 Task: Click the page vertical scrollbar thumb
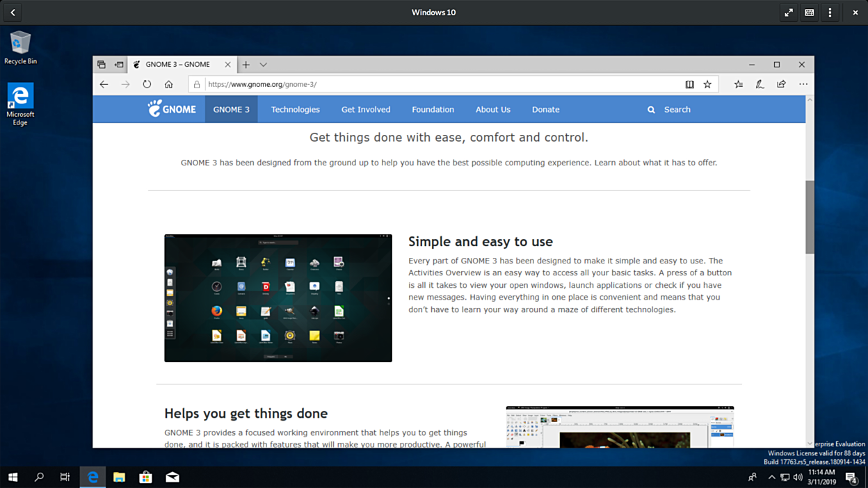pos(810,217)
